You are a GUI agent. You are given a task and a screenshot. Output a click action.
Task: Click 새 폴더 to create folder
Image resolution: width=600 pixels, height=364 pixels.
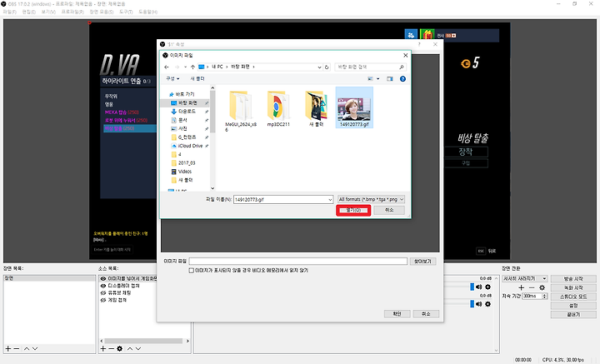197,79
